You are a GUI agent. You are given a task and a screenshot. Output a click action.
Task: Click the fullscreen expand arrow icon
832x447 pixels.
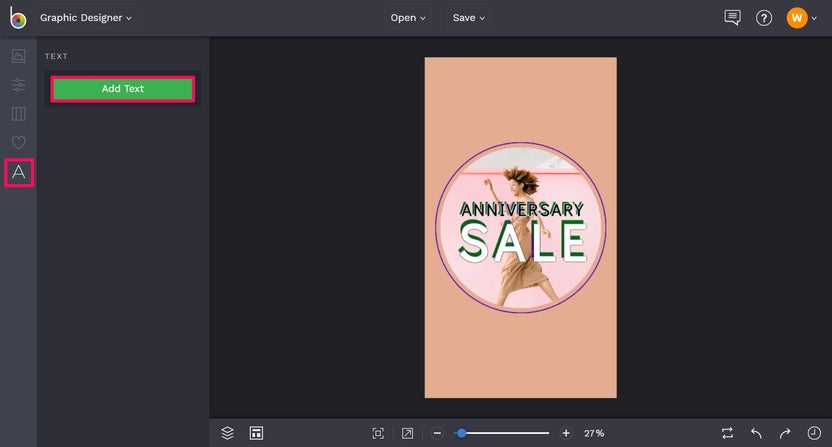coord(408,433)
